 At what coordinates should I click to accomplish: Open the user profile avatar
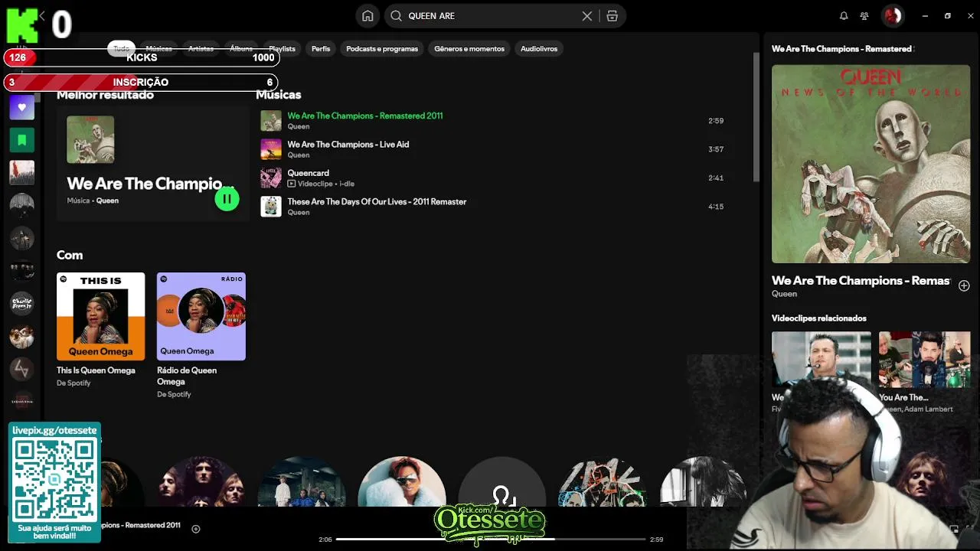point(893,15)
